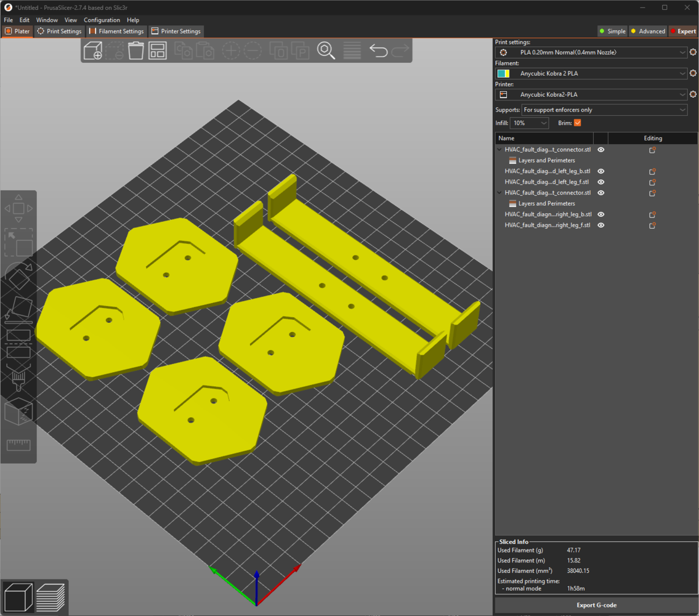Toggle visibility of right_leg_f.stl object
The image size is (699, 616).
[601, 225]
